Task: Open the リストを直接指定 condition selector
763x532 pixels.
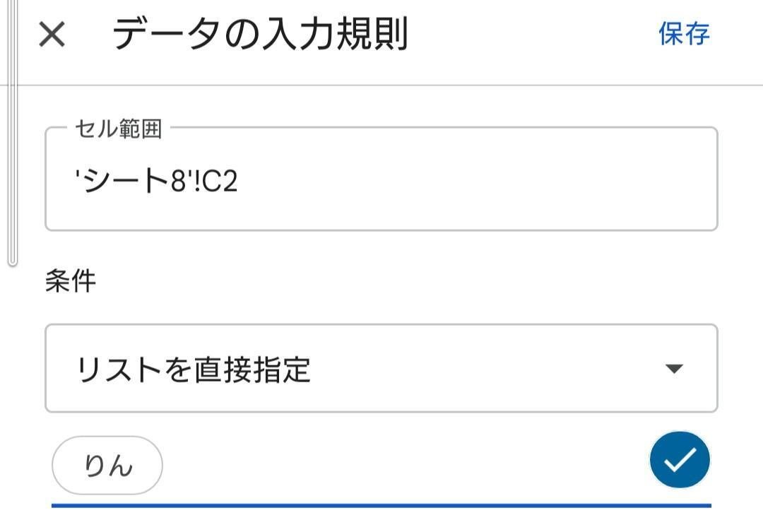Action: click(x=381, y=368)
